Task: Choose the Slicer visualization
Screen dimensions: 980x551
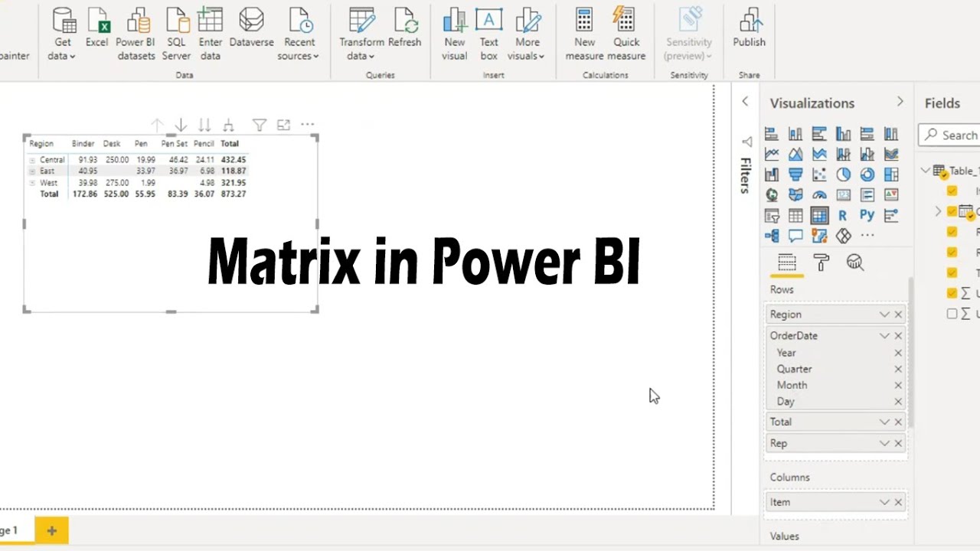Action: click(x=772, y=216)
